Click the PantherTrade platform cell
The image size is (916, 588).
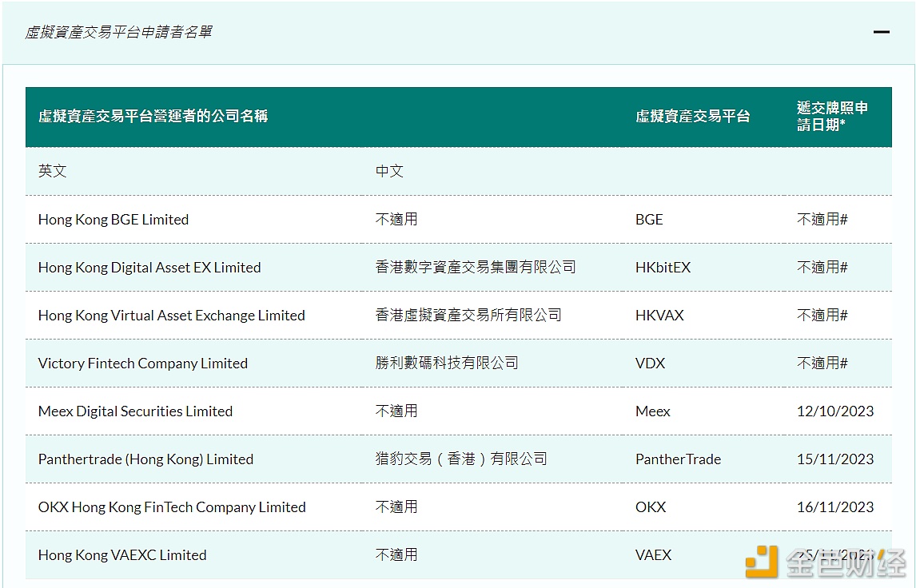[x=679, y=459]
